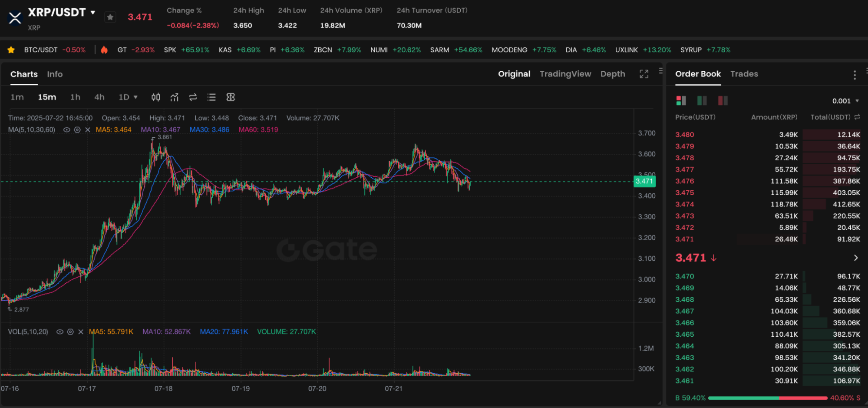
Task: Open the favorites star in ticker bar
Action: click(11, 50)
